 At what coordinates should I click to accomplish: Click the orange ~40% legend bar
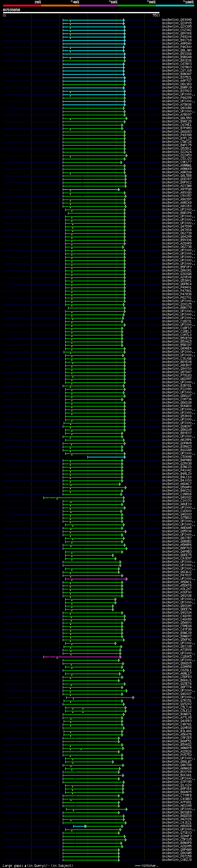(x=60, y=6)
